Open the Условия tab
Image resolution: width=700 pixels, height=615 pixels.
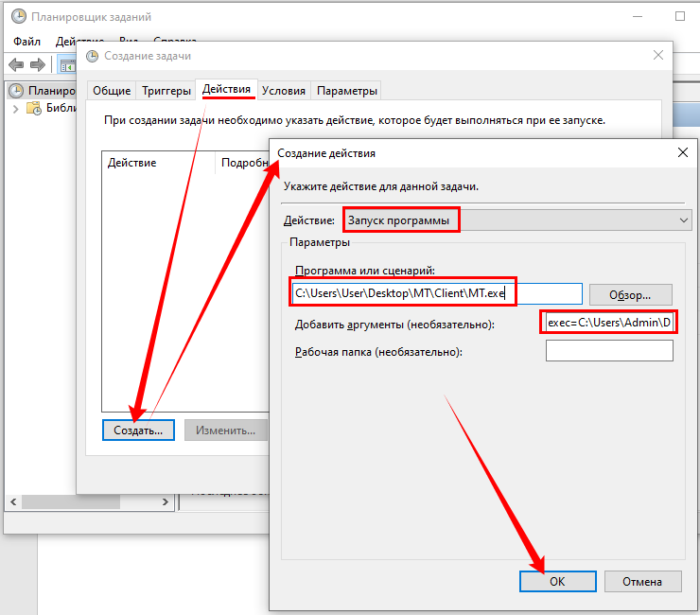click(284, 91)
